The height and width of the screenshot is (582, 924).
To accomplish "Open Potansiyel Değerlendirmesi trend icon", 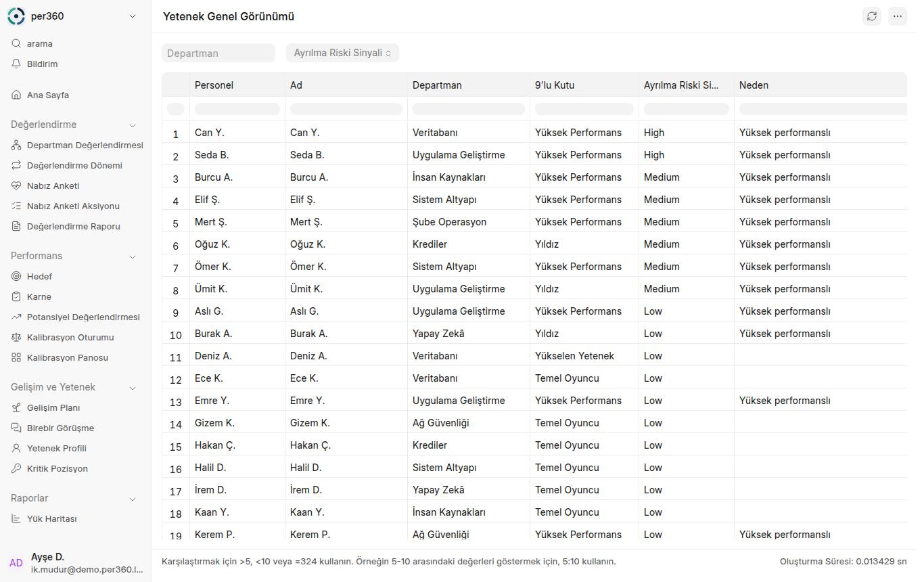I will coord(16,317).
